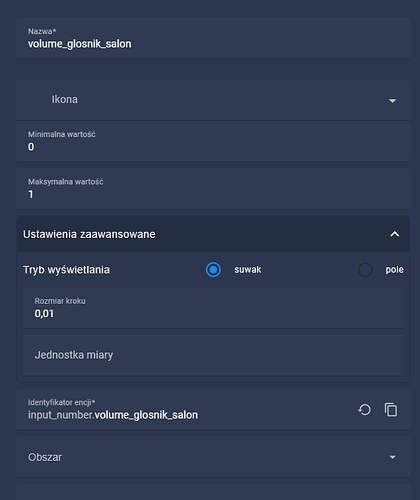The height and width of the screenshot is (500, 420).
Task: Choose the pole label text
Action: pos(395,270)
